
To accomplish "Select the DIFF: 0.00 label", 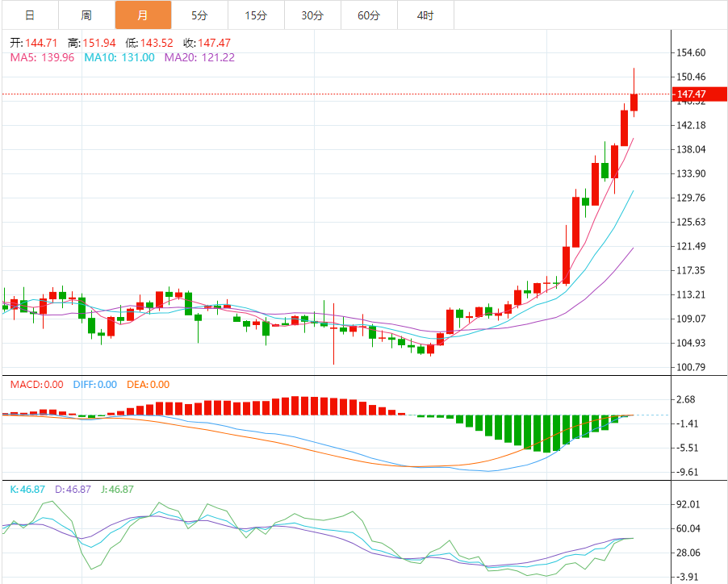I will pos(94,385).
